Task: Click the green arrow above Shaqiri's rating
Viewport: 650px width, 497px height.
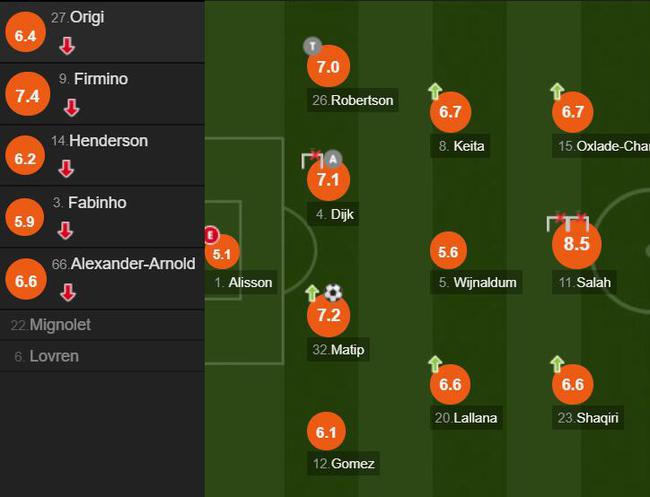Action: 557,364
